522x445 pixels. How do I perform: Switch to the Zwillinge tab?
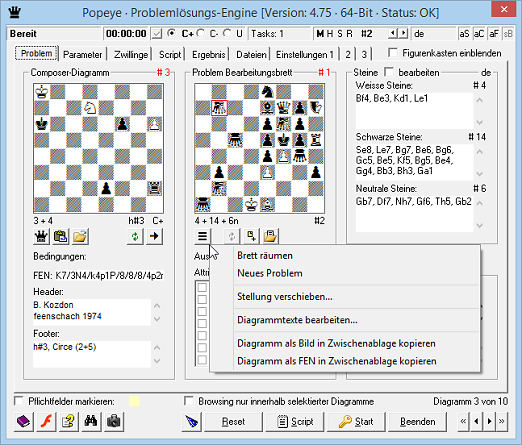131,54
